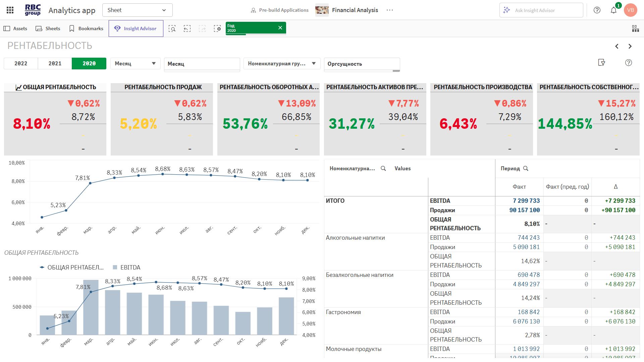This screenshot has width=644, height=362.
Task: Expand the Номенклатурная группа dropdown
Action: point(282,64)
